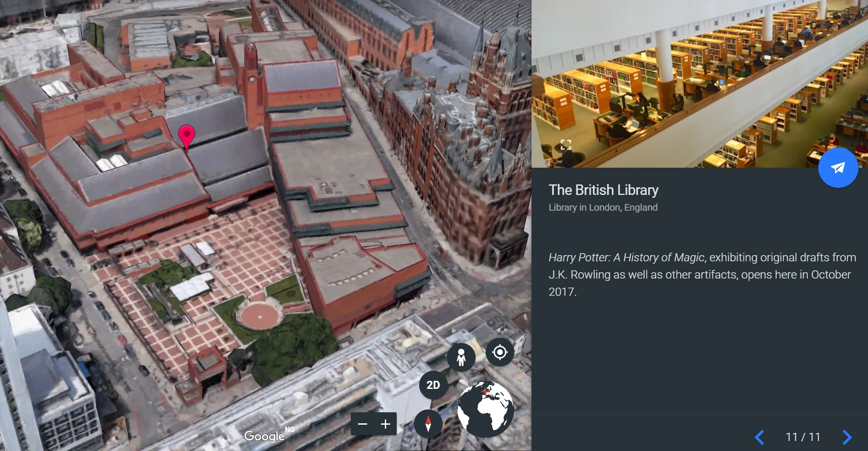Click the blue paper-plane fly-to button
Image resolution: width=868 pixels, height=451 pixels.
point(838,168)
